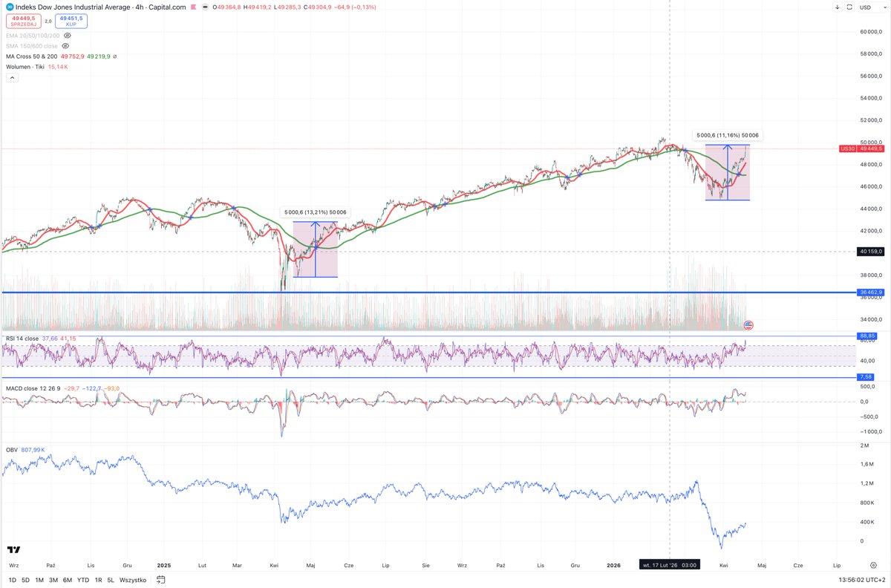Click the MA Cross value 49 752,9
The height and width of the screenshot is (588, 891).
[72, 56]
